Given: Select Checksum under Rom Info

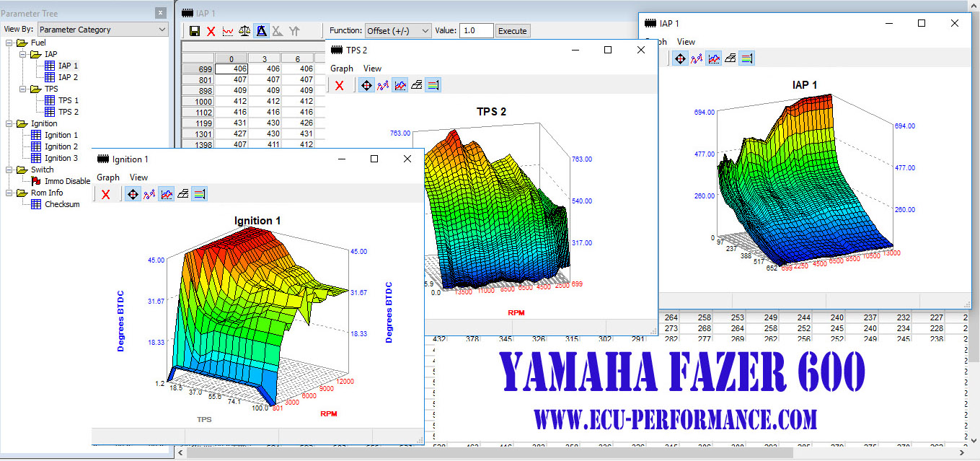Looking at the screenshot, I should (x=62, y=204).
